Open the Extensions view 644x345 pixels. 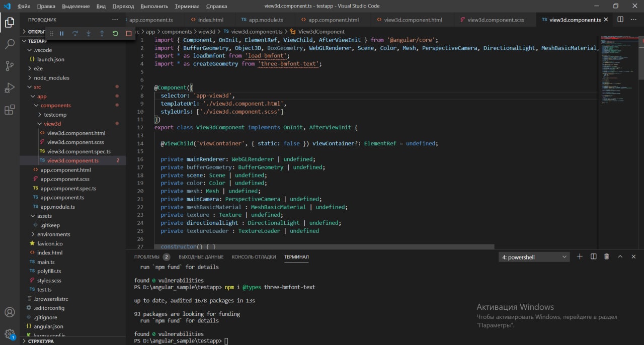point(10,110)
